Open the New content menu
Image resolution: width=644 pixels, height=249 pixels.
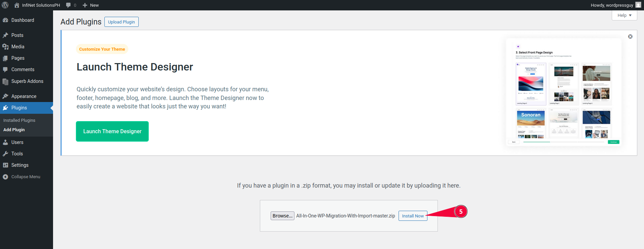[91, 5]
